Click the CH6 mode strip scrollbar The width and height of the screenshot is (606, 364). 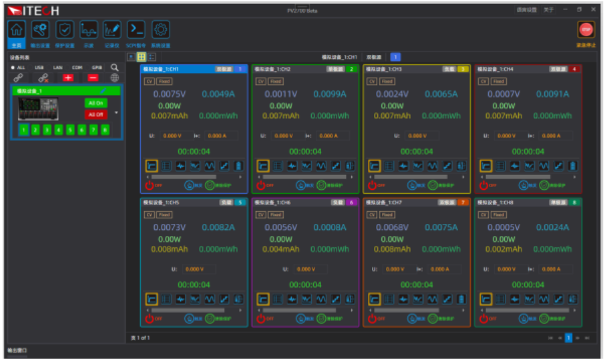pyautogui.click(x=300, y=310)
